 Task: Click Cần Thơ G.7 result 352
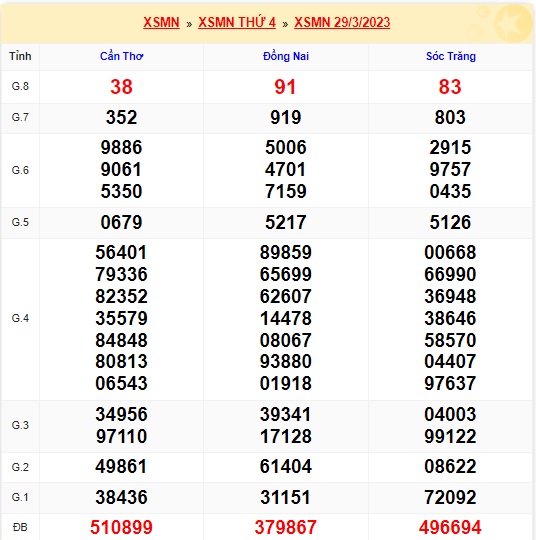[x=121, y=117]
